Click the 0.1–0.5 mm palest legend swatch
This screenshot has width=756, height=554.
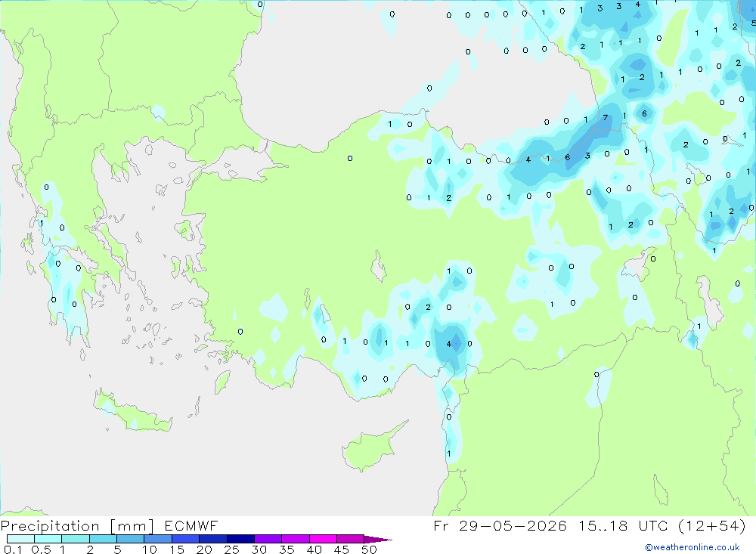[20, 539]
